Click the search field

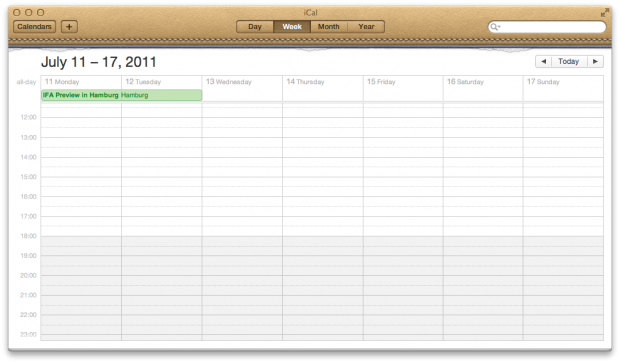click(547, 26)
